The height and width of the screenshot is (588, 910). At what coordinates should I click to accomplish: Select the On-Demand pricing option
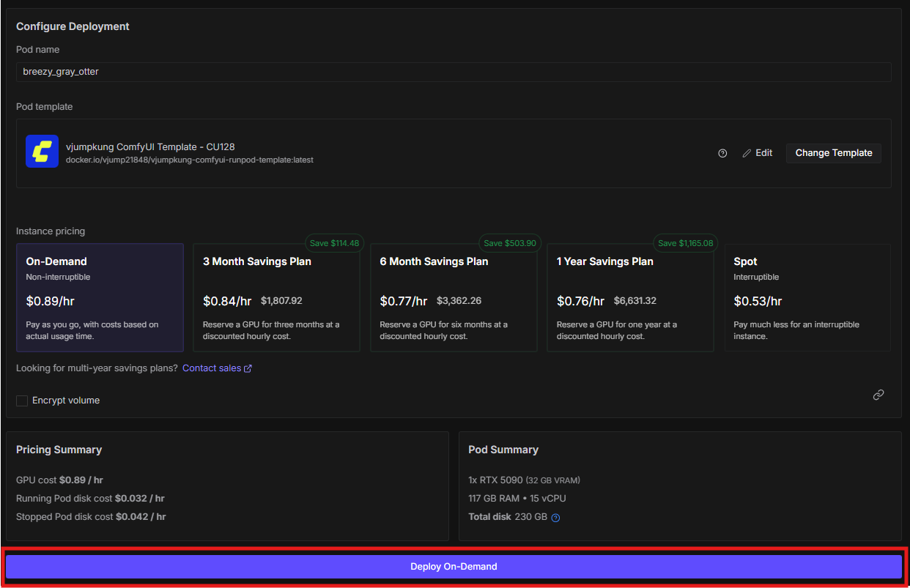tap(100, 297)
